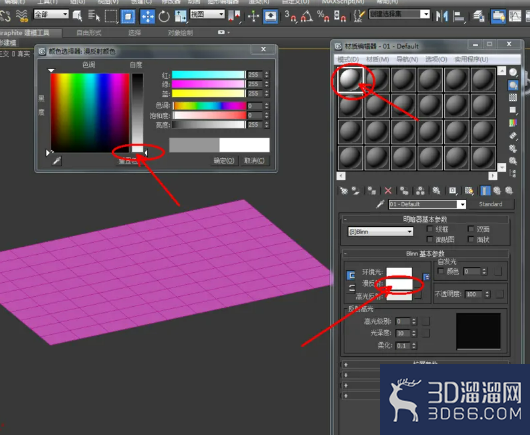Toggle Spinner Snap in main toolbar
The width and height of the screenshot is (530, 435).
click(339, 16)
